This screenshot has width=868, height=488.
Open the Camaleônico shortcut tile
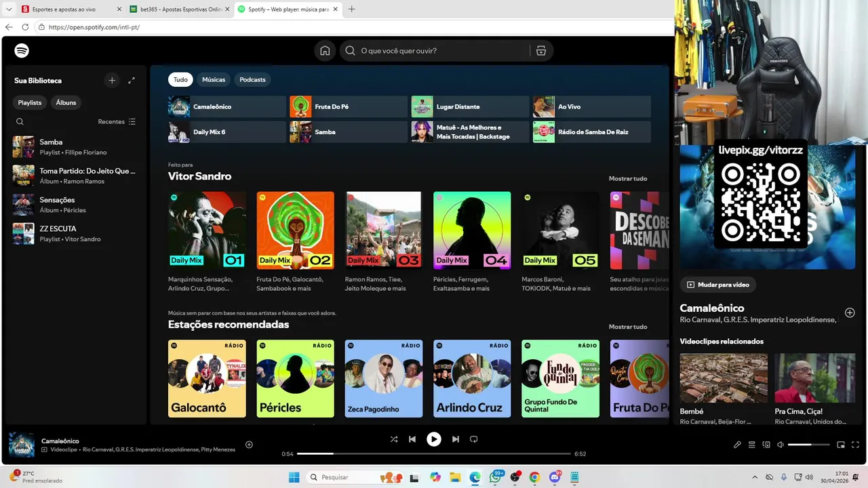(x=227, y=107)
